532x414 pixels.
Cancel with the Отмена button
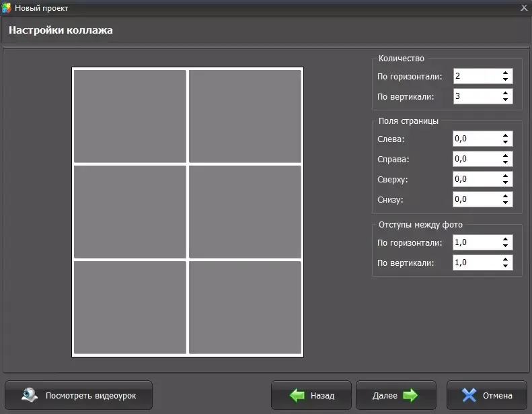point(487,395)
